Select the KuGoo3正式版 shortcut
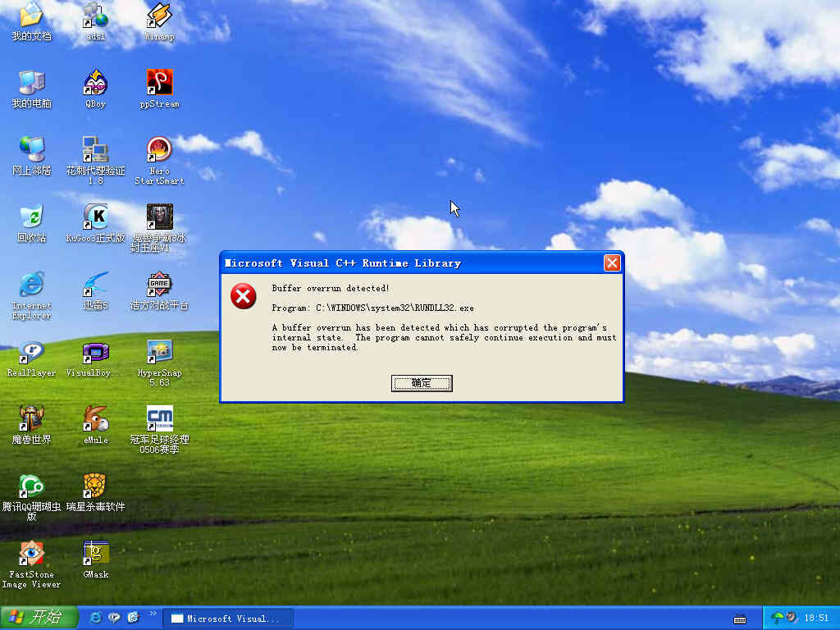This screenshot has height=630, width=840. [95, 223]
